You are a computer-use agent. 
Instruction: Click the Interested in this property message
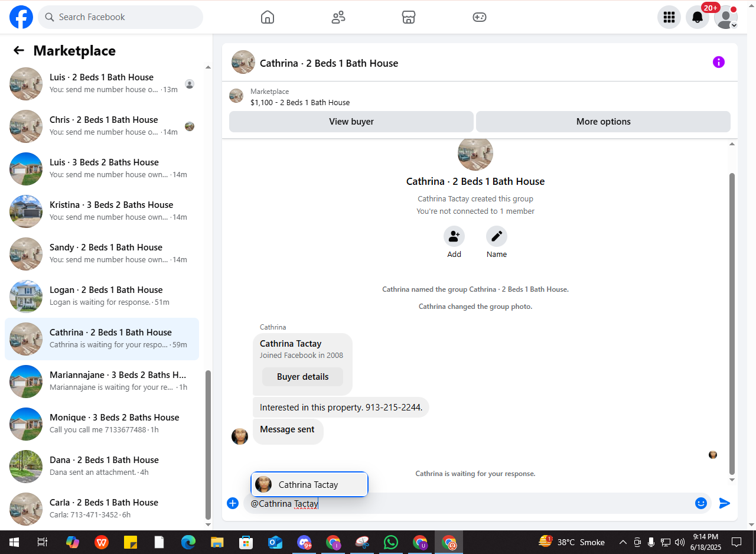coord(341,408)
